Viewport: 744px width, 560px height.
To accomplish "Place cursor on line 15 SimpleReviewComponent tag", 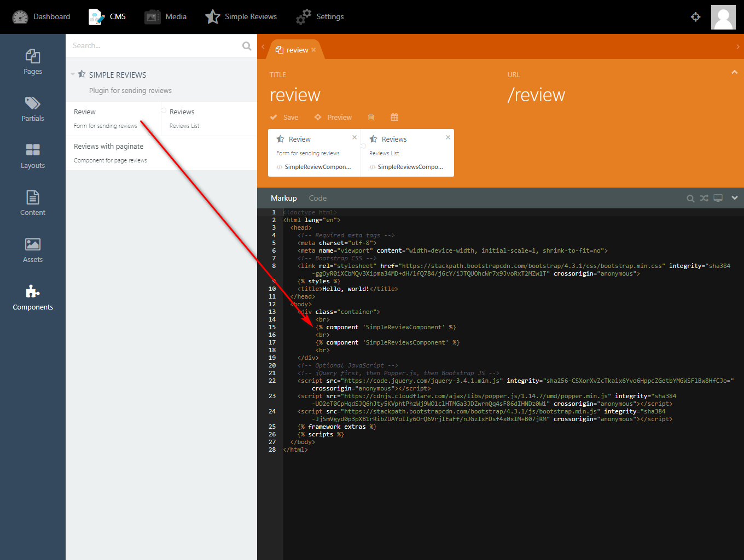I will pos(386,327).
